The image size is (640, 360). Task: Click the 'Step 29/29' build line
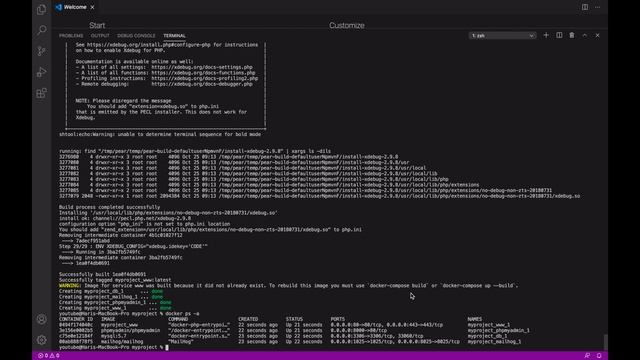[133, 247]
